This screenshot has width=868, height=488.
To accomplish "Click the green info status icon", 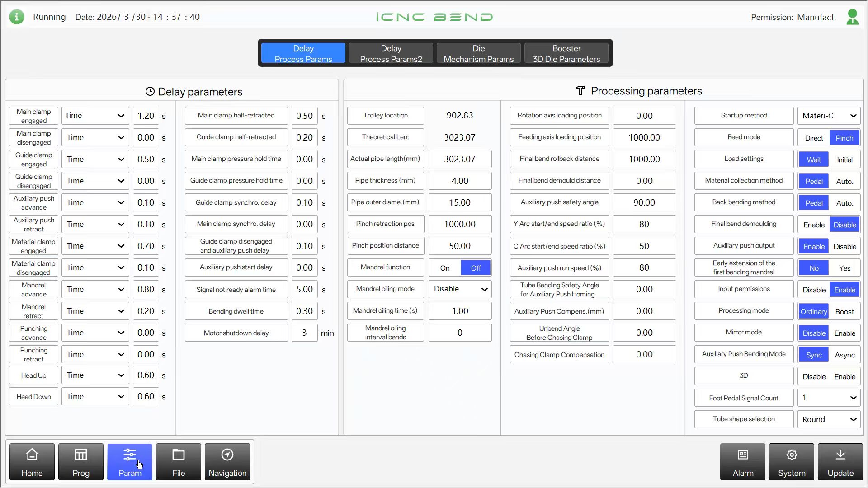I will 17,17.
